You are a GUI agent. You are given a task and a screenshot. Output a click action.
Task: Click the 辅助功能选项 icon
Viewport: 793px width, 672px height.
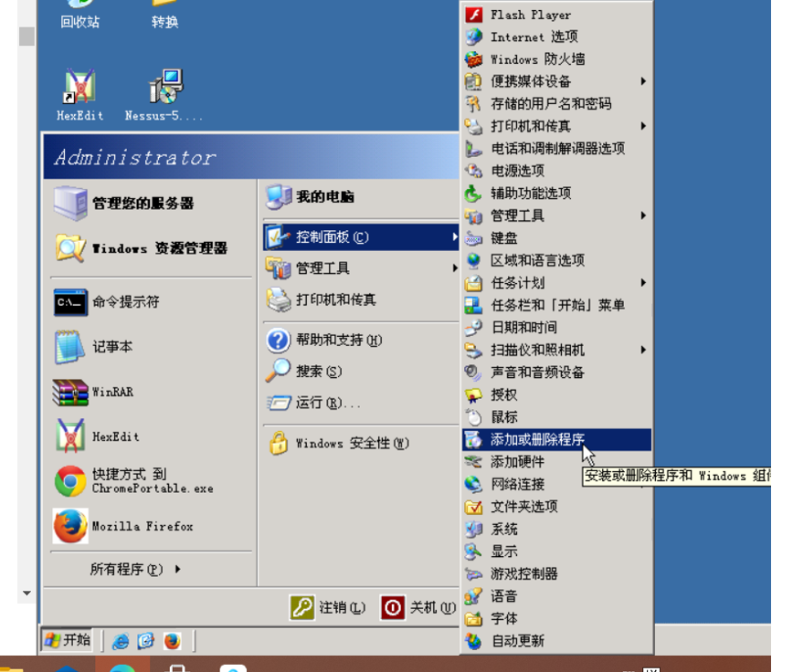474,193
